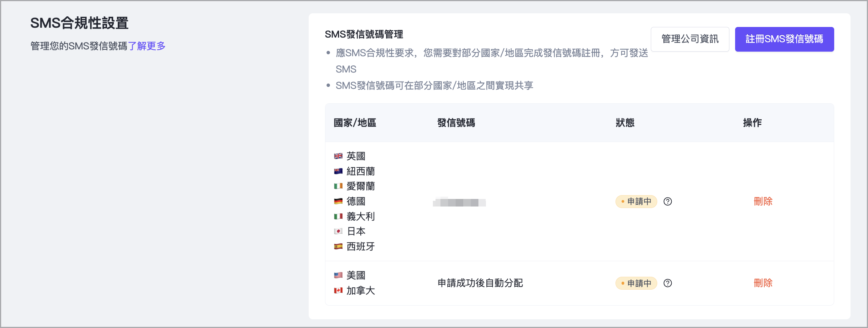Click the 申請中 status badge in 德國 row
This screenshot has width=868, height=328.
point(636,202)
